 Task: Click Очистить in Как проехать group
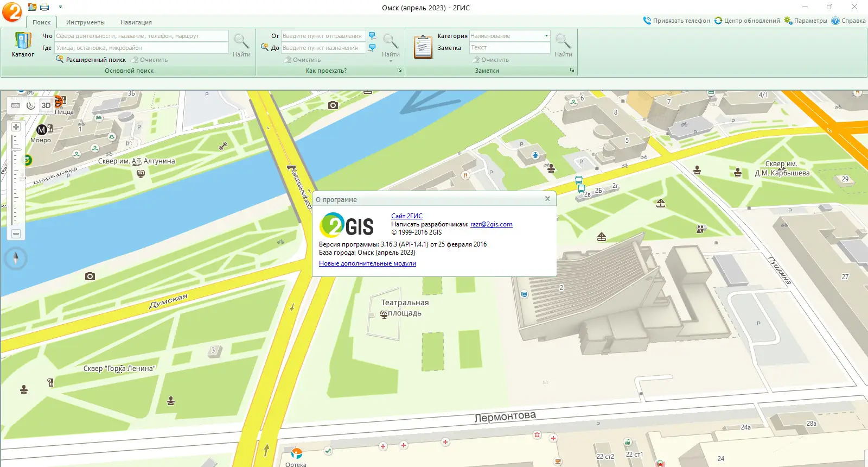click(x=303, y=60)
